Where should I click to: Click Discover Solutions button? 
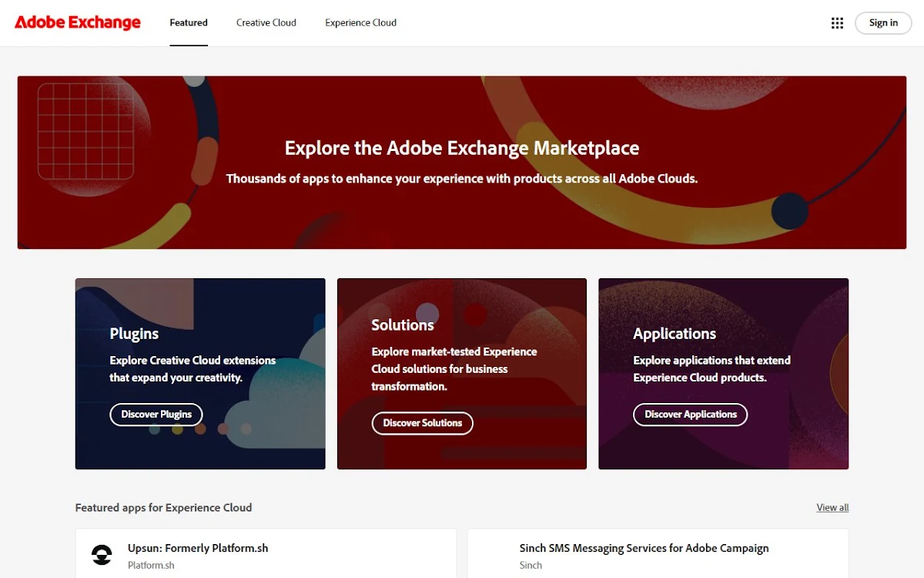pyautogui.click(x=422, y=423)
